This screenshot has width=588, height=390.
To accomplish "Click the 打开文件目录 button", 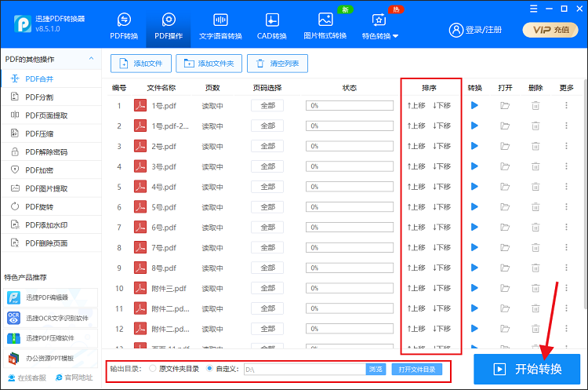I will 417,370.
